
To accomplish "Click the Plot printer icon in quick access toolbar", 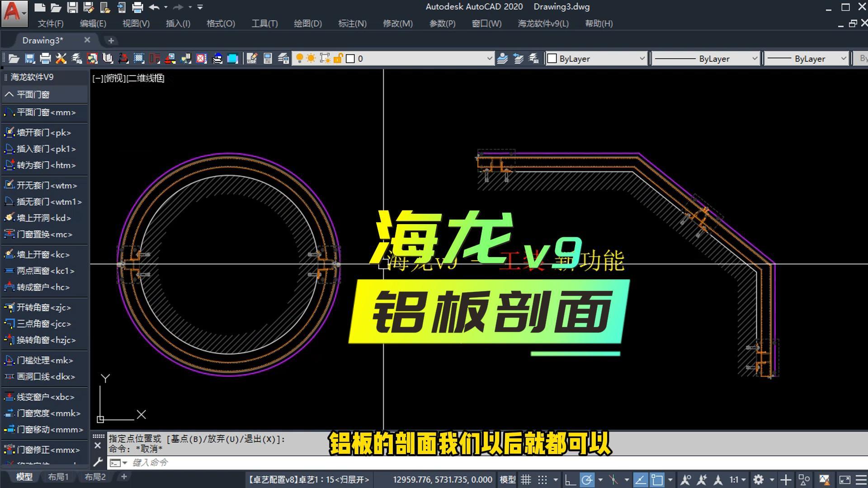I will pos(137,7).
